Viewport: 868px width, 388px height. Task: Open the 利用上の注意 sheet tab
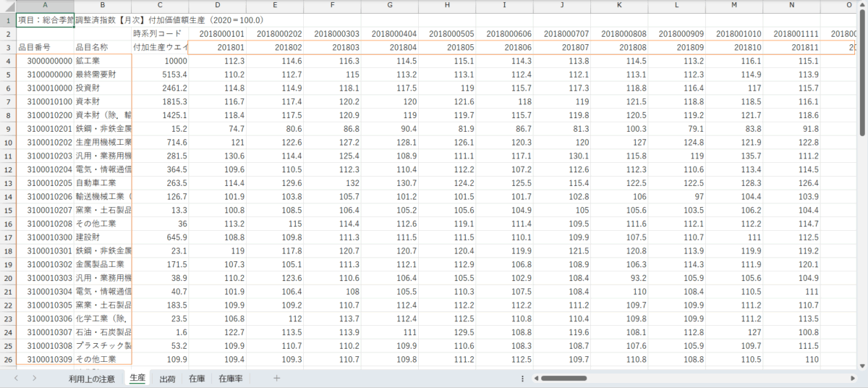coord(91,378)
